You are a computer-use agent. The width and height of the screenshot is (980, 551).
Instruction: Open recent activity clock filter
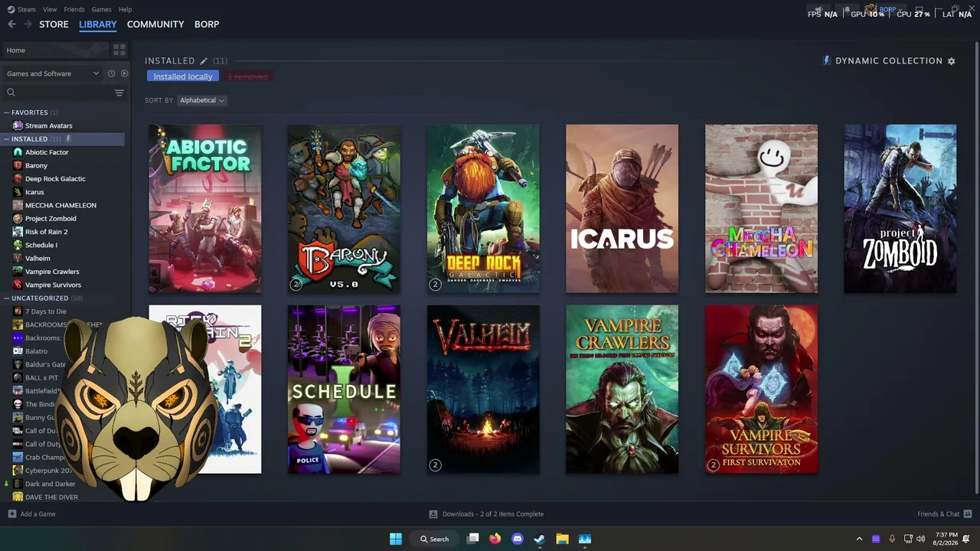[111, 73]
